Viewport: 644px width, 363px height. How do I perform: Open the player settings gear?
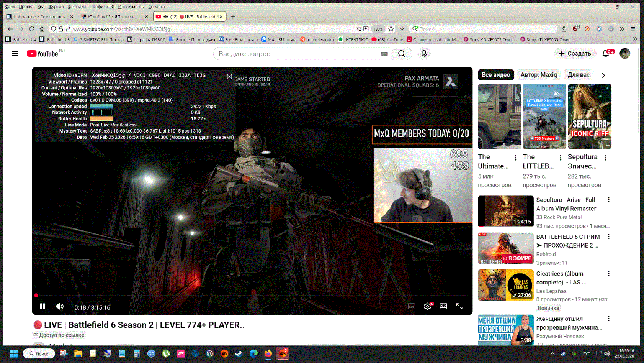pyautogui.click(x=428, y=306)
